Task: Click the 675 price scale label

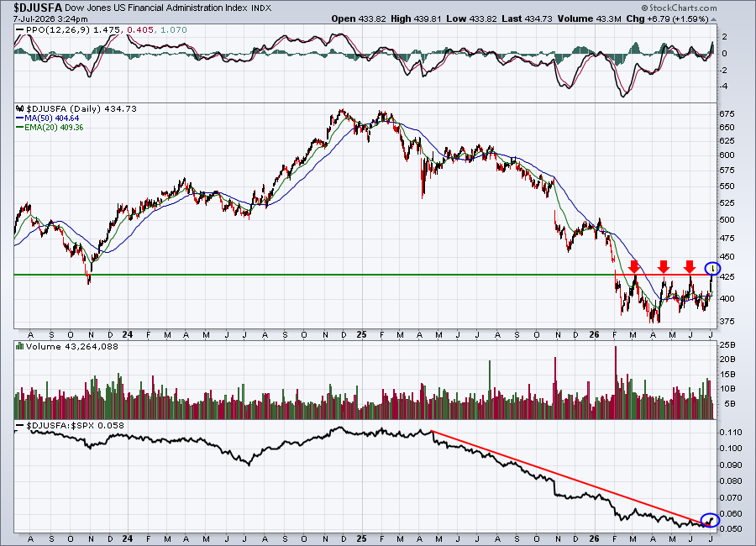Action: pyautogui.click(x=727, y=114)
